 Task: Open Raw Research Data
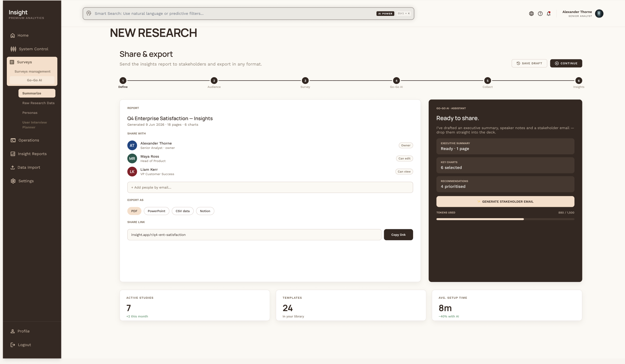pyautogui.click(x=38, y=103)
